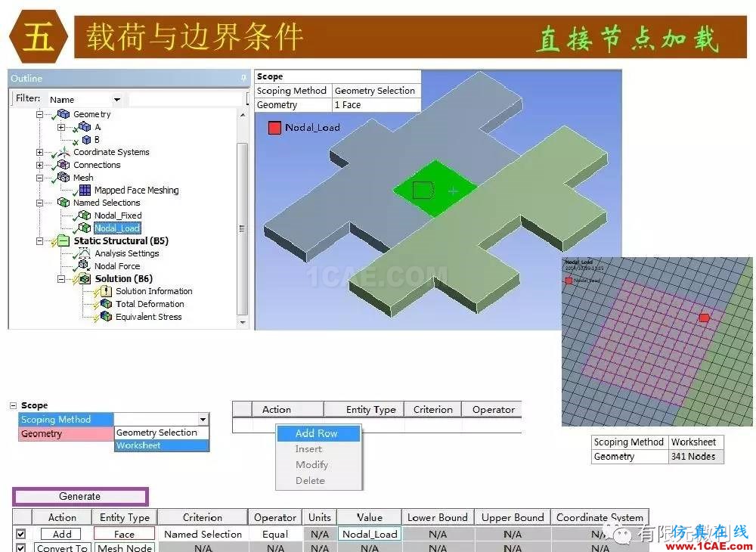Select Geometry Selection option in dropdown
This screenshot has height=552, width=756.
(x=162, y=433)
